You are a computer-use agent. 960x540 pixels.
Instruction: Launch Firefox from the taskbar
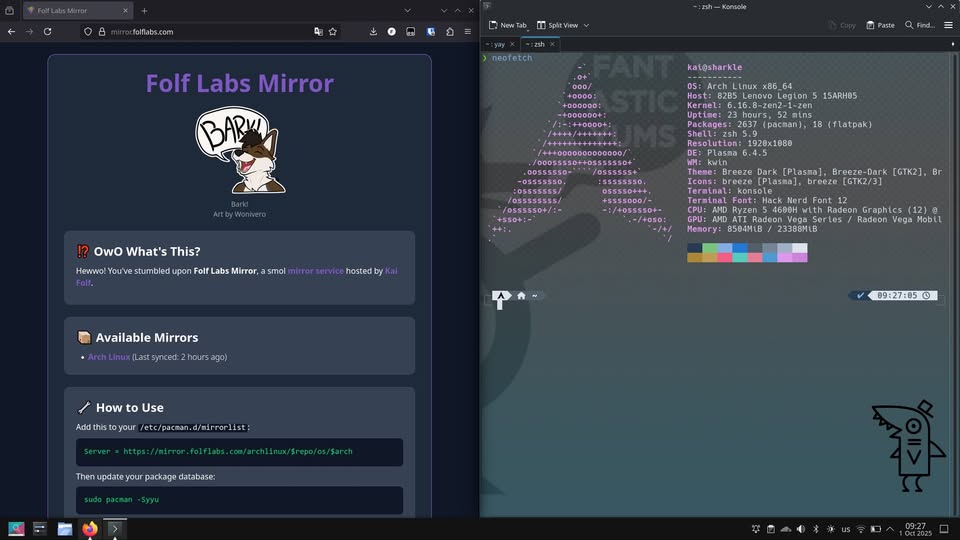tap(89, 529)
